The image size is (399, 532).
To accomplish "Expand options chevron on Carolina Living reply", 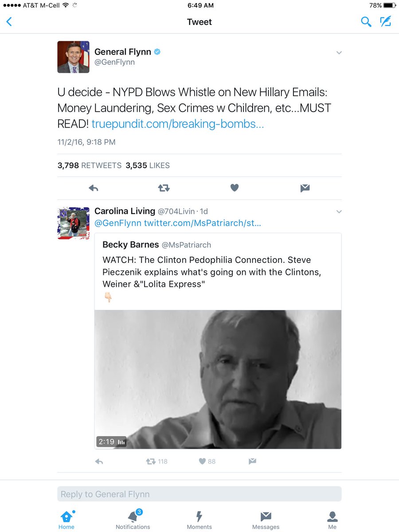I will [339, 211].
